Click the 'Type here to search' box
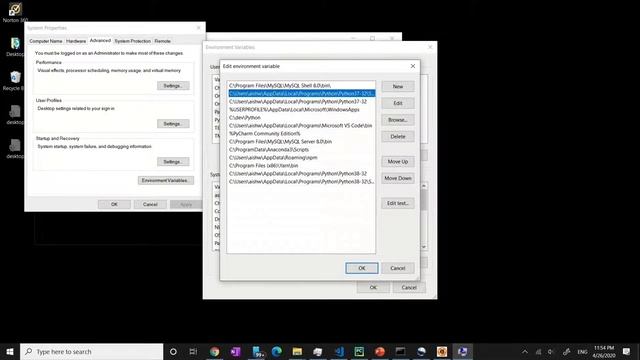This screenshot has height=360, width=640. point(91,351)
